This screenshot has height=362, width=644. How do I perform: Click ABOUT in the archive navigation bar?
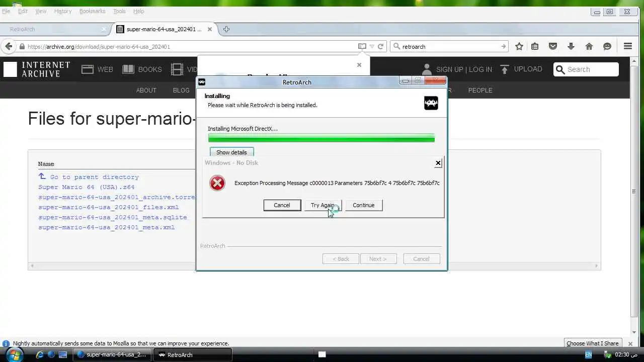tap(146, 90)
